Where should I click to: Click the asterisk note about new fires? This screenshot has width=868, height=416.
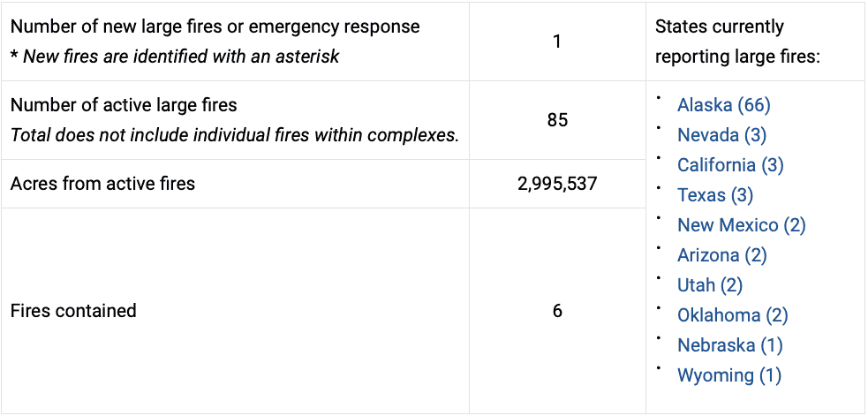[174, 57]
